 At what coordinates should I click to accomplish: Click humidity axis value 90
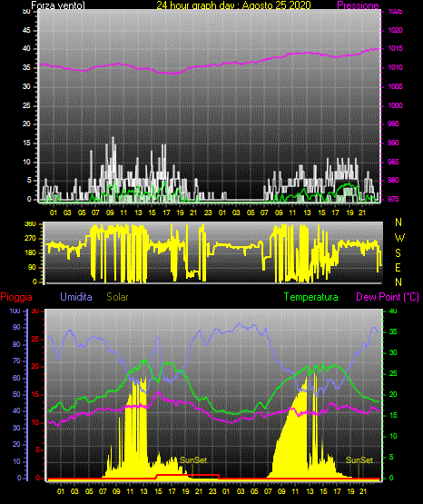16,327
